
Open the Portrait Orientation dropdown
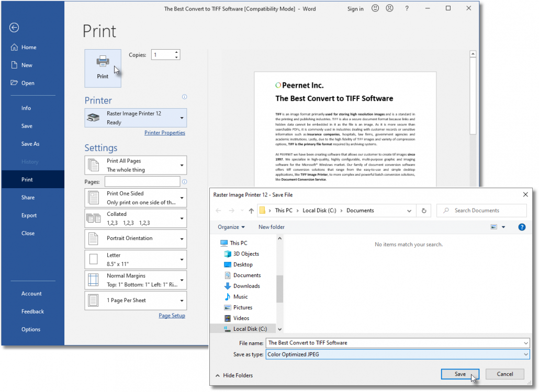pos(136,239)
